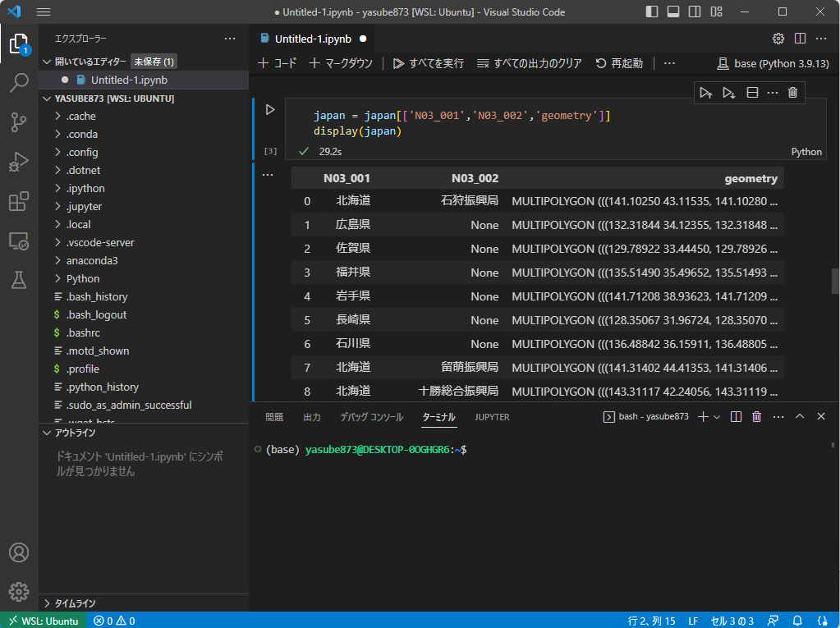Open the Extensions view icon
Screen dimensions: 840x628
(x=19, y=201)
